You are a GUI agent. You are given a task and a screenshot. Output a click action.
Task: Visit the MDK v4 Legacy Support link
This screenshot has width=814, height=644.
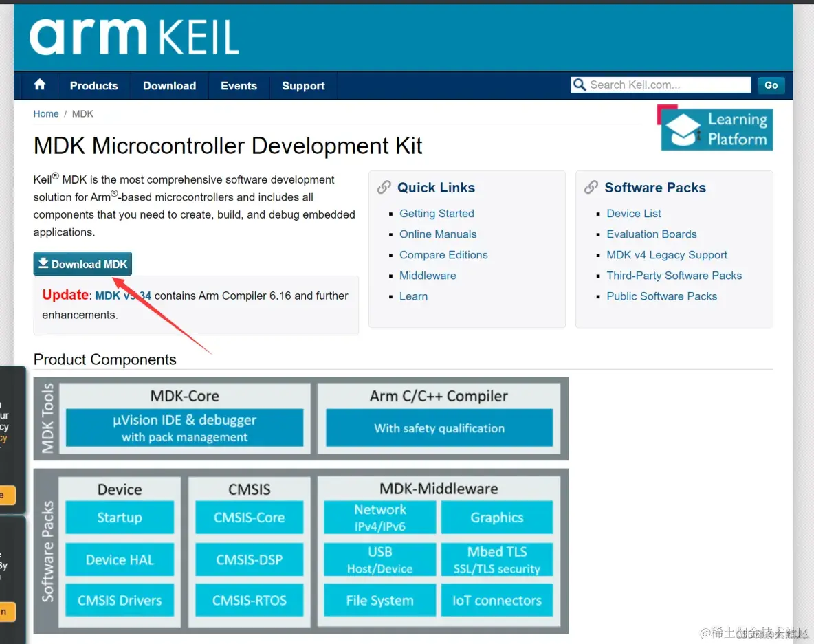(x=667, y=254)
